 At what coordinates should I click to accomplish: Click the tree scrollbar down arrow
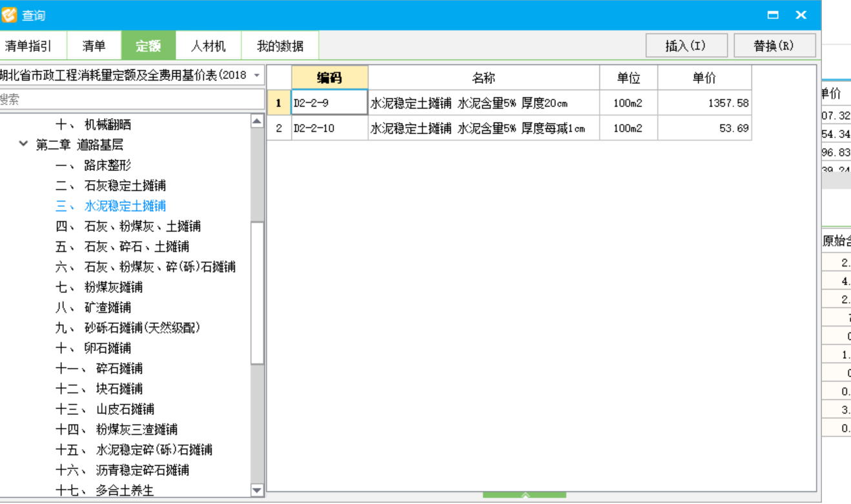(257, 490)
